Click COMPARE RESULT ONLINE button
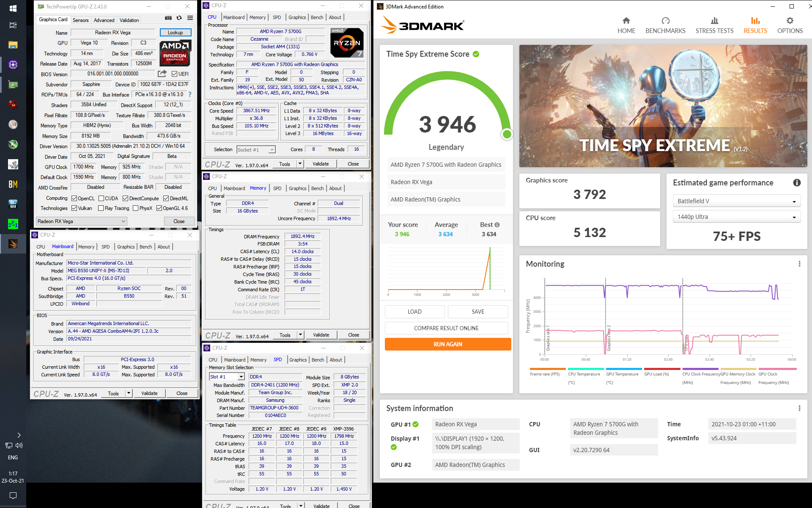The height and width of the screenshot is (508, 812). (446, 328)
